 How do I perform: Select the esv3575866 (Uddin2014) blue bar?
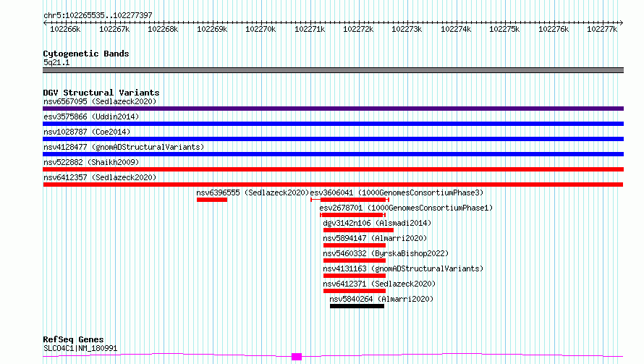pyautogui.click(x=333, y=124)
